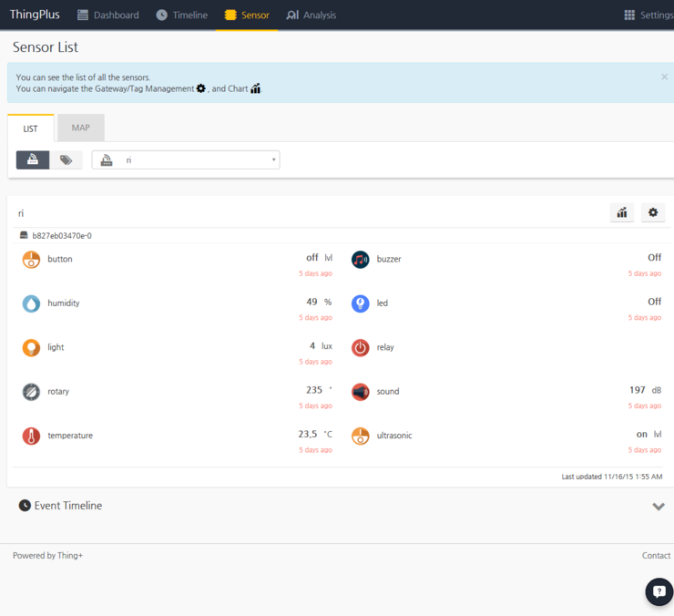Image resolution: width=674 pixels, height=616 pixels.
Task: Click the led bulb icon
Action: coord(360,303)
